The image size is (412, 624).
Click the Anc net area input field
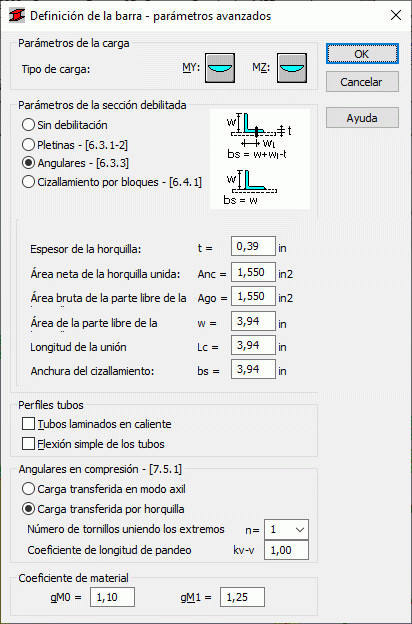(x=253, y=272)
